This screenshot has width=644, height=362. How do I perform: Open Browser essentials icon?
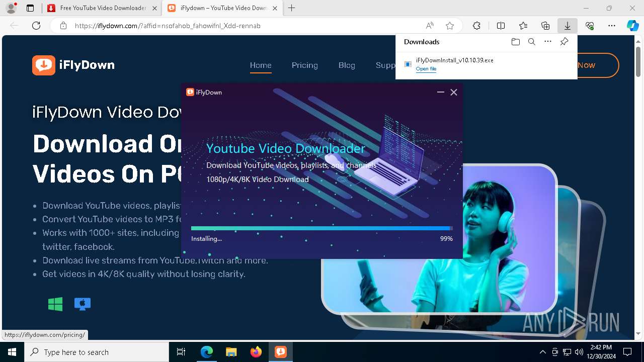[590, 26]
